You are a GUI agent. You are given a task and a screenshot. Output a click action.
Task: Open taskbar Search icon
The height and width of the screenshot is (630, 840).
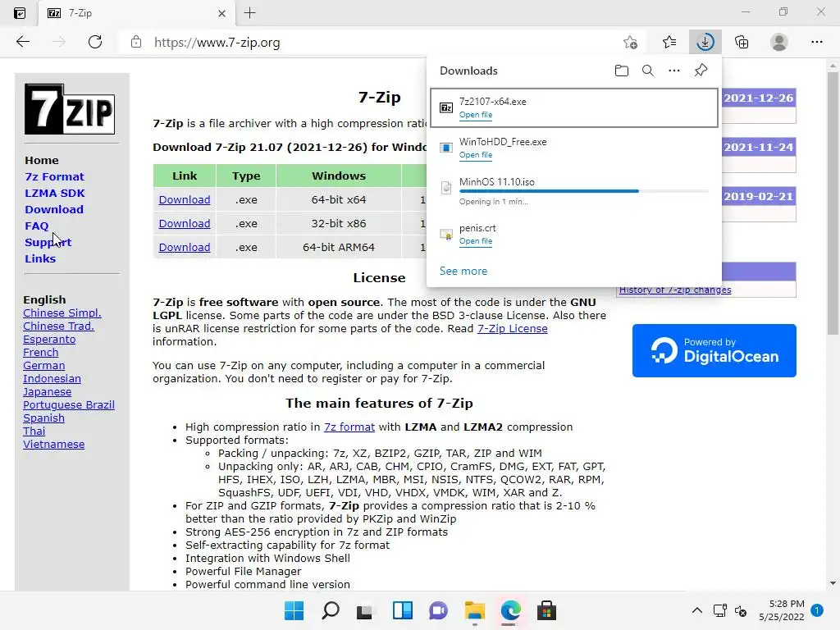[x=330, y=610]
